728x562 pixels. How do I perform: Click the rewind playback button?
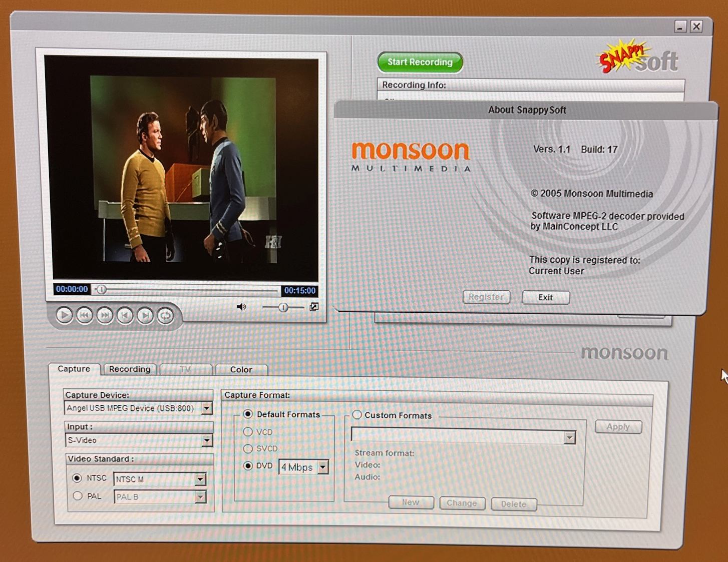coord(85,315)
